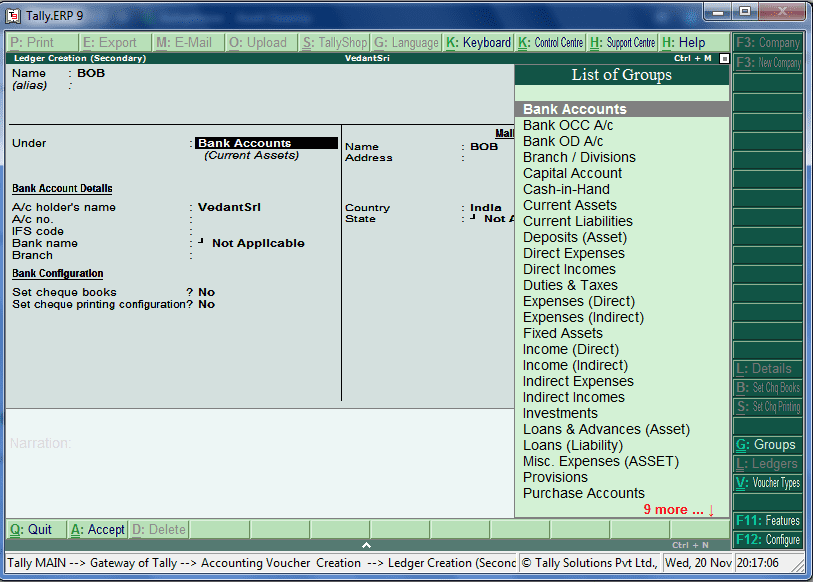This screenshot has width=813, height=582.
Task: Open Help from the top bar
Action: pos(695,43)
